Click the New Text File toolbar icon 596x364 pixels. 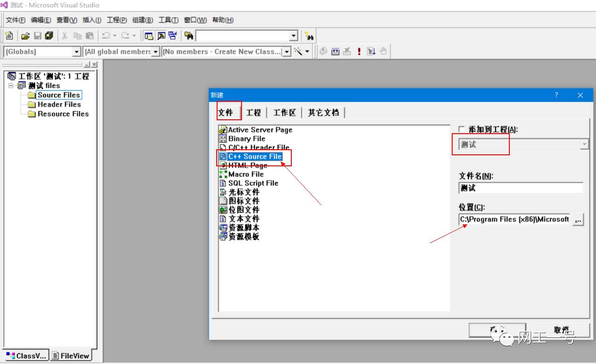9,35
